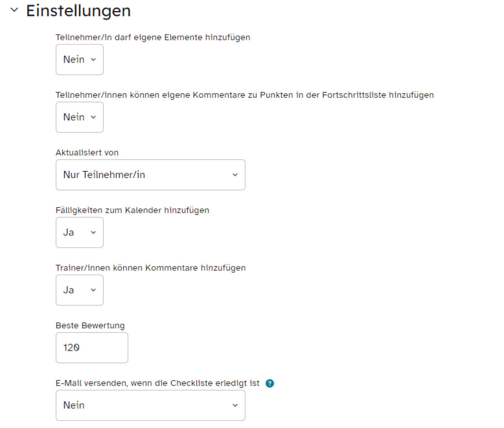Screen dimensions: 504x428
Task: Click the Einstellungen section heading
Action: click(78, 11)
